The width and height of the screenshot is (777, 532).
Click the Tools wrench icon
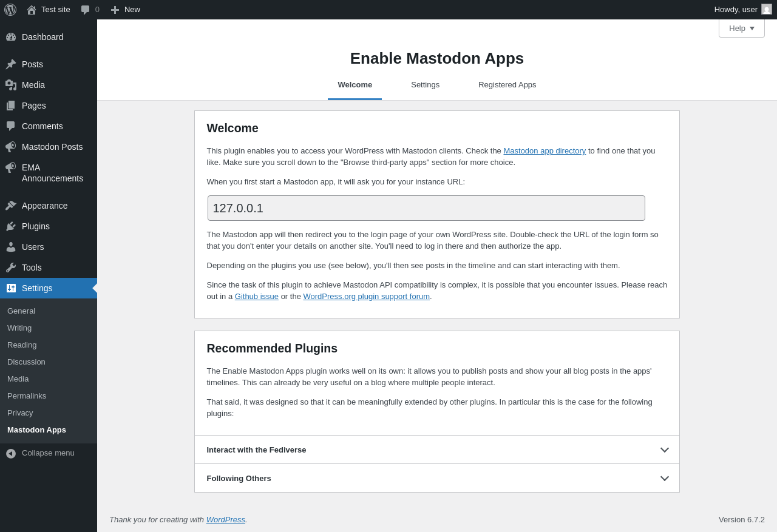click(11, 268)
